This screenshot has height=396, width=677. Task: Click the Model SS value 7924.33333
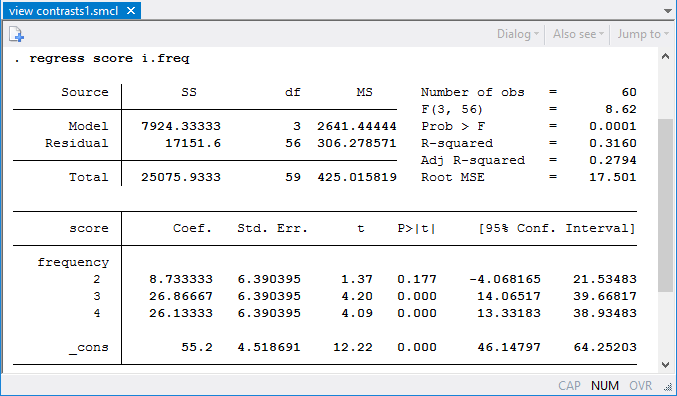(x=181, y=126)
